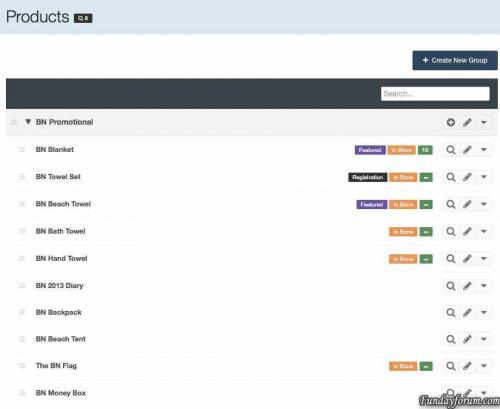Edit BN Beach Towel using pencil icon
Image resolution: width=500 pixels, height=409 pixels.
point(467,204)
